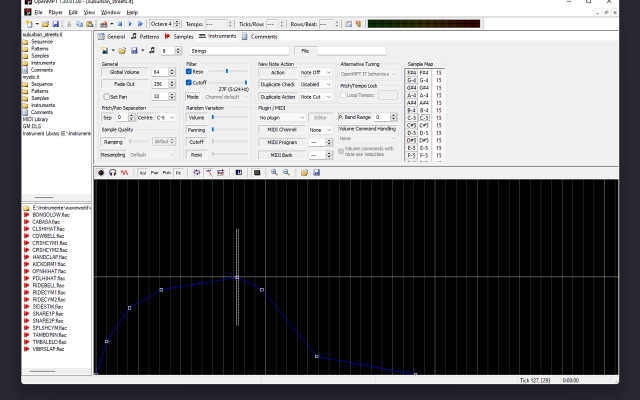
Task: Click the Load envelope folder icon
Action: tap(304, 173)
